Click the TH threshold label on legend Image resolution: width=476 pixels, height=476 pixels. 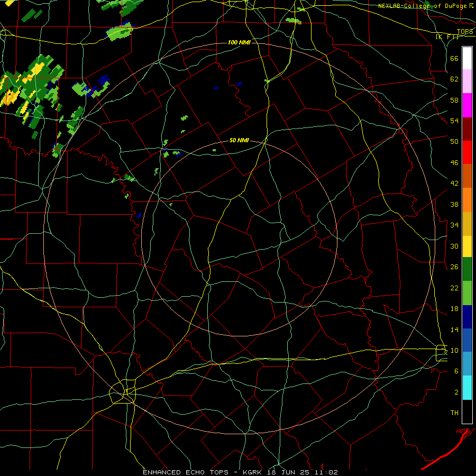454,413
